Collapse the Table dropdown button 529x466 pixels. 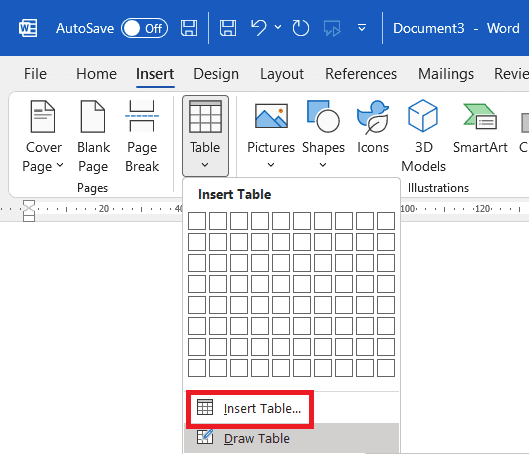[205, 136]
